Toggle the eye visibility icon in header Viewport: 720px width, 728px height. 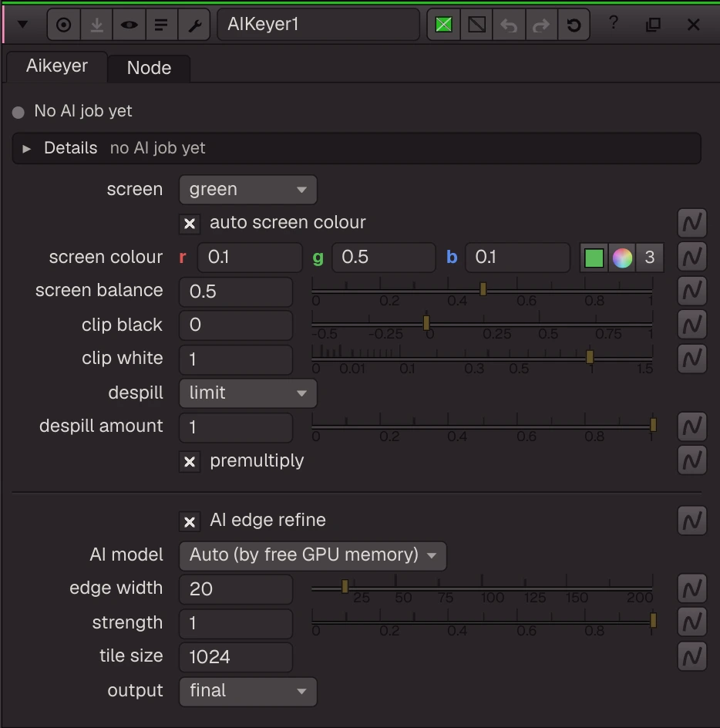129,25
